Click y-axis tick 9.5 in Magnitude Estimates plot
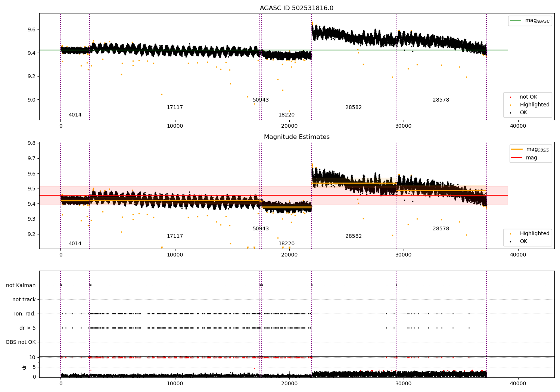 [x=31, y=189]
